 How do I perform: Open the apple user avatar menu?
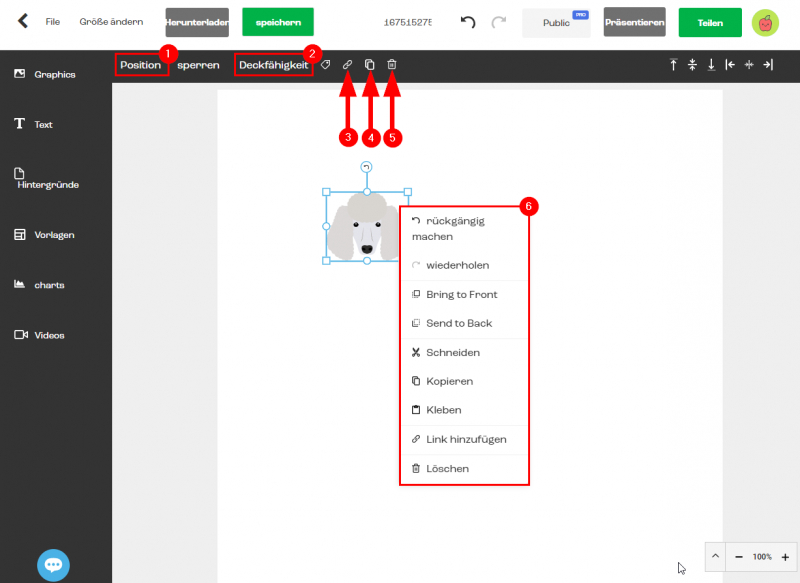(765, 23)
